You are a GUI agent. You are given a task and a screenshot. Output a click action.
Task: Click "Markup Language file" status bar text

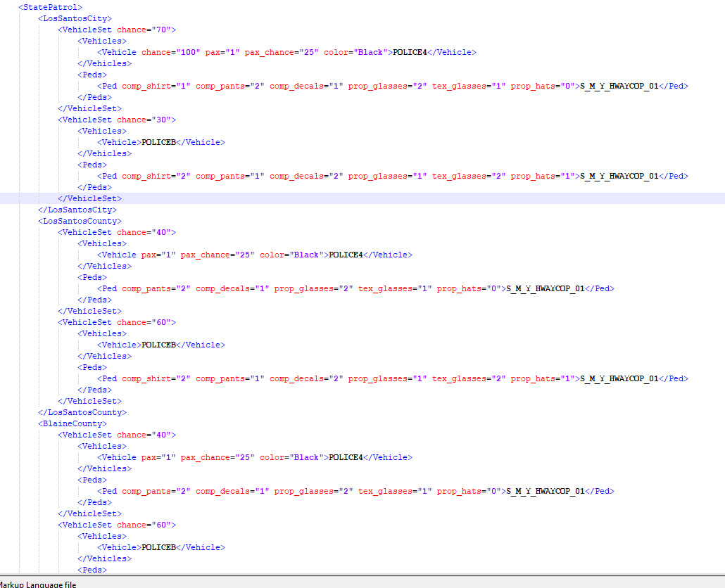coord(37,584)
